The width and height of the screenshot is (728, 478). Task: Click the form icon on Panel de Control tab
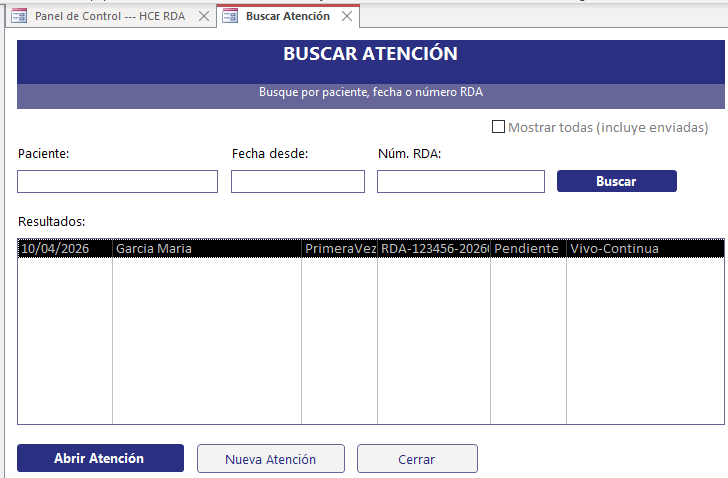coord(18,17)
